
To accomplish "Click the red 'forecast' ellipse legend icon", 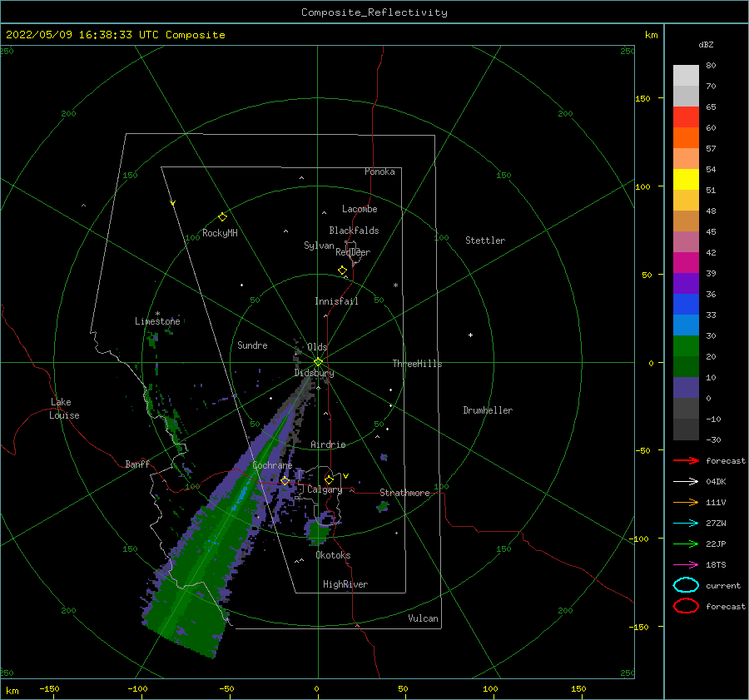I will 686,606.
